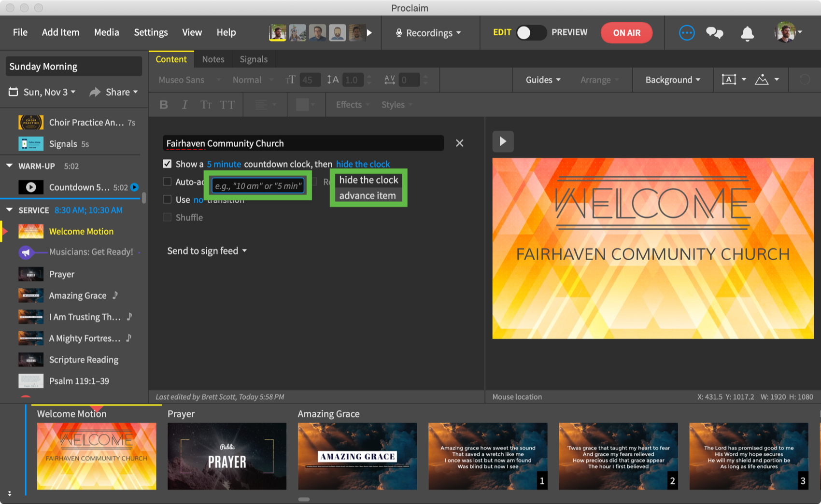Screen dimensions: 821x504
Task: Click the microphone Recordings icon
Action: [399, 33]
